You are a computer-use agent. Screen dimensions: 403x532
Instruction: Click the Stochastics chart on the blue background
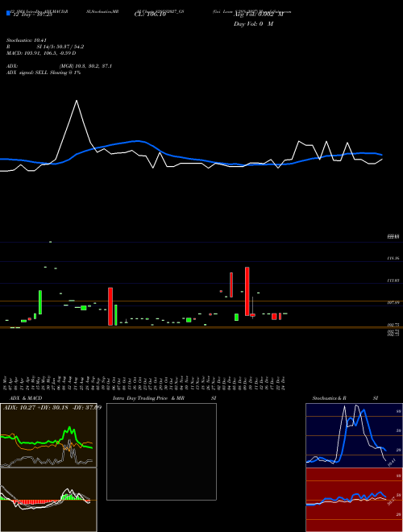354,435
